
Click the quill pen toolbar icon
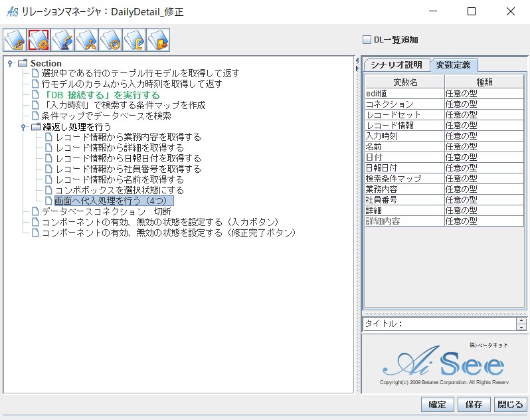click(63, 40)
